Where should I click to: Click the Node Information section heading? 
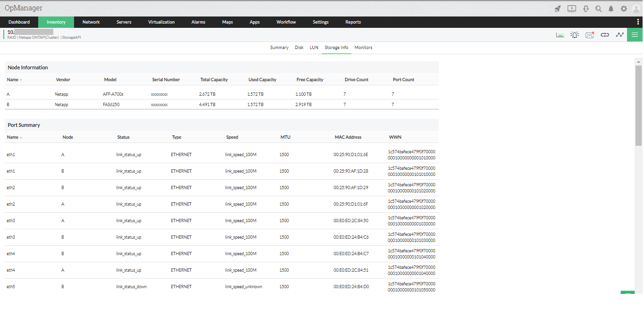(28, 67)
